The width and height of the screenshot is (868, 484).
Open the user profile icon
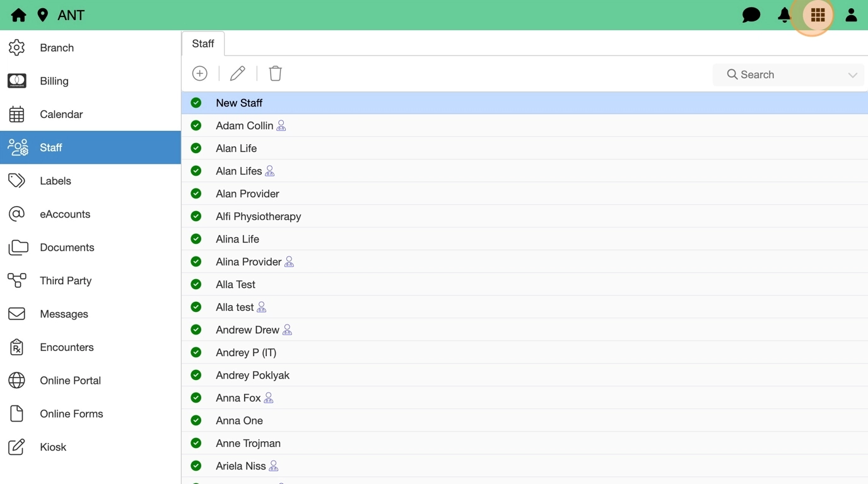(x=851, y=15)
